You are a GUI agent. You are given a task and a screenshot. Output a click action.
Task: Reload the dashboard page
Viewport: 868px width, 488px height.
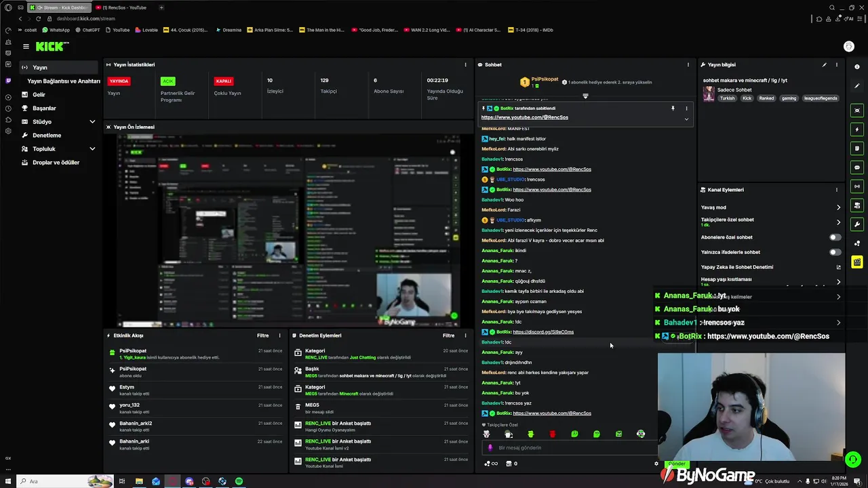pyautogui.click(x=38, y=18)
